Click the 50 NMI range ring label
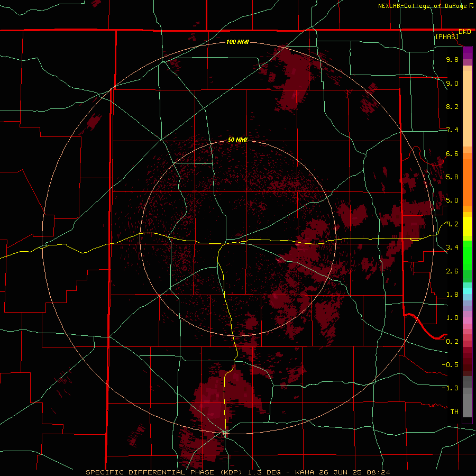This screenshot has width=476, height=476. pos(237,140)
